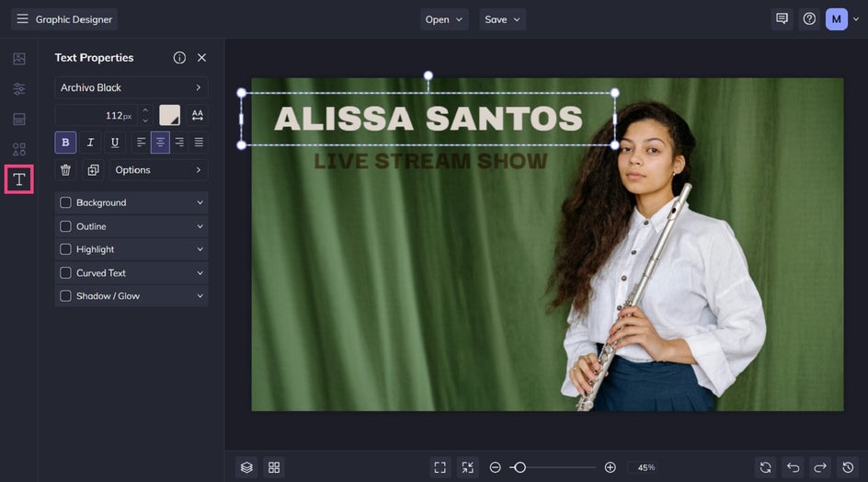Open the hamburger main menu
The height and width of the screenshot is (482, 868).
tap(22, 18)
